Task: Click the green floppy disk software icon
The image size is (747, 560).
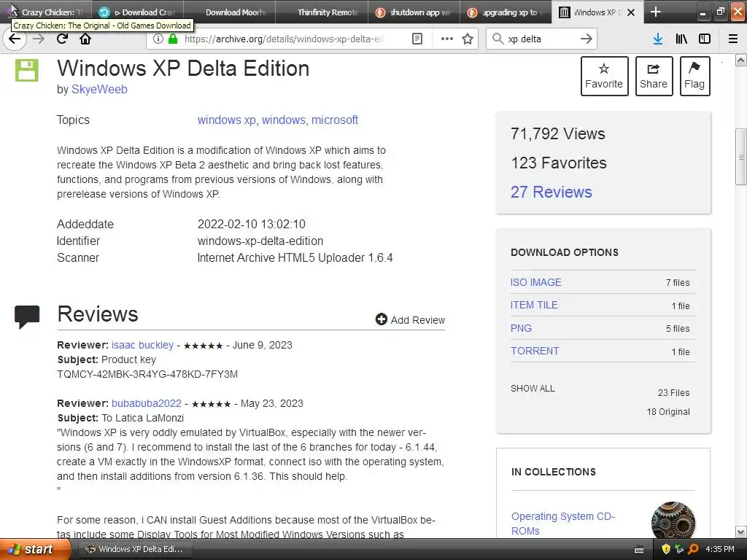Action: click(27, 71)
